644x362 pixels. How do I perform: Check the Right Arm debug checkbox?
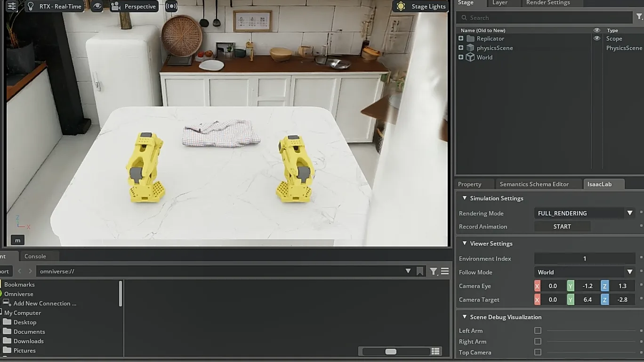(x=538, y=341)
